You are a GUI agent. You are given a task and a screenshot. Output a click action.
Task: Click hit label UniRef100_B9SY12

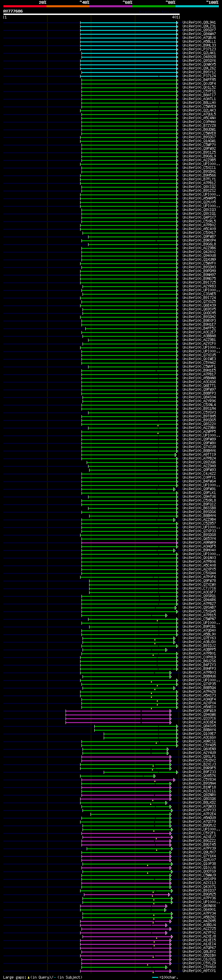[x=199, y=72]
